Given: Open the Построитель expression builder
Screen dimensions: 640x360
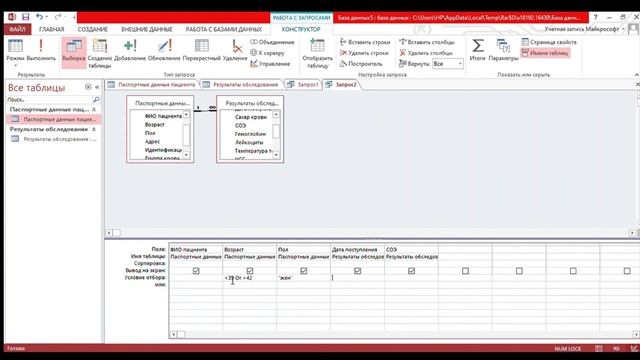Looking at the screenshot, I should click(361, 64).
